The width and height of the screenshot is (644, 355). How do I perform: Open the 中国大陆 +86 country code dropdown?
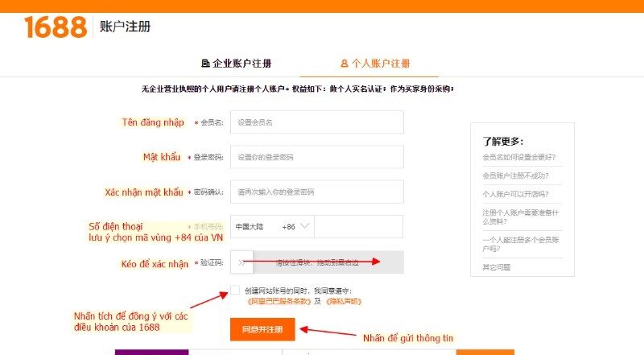[x=271, y=227]
